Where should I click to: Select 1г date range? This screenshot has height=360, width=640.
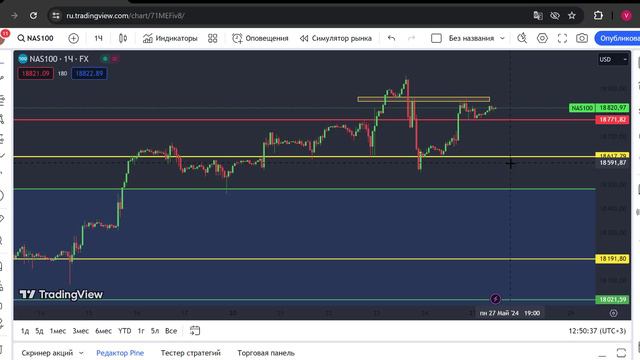click(141, 331)
